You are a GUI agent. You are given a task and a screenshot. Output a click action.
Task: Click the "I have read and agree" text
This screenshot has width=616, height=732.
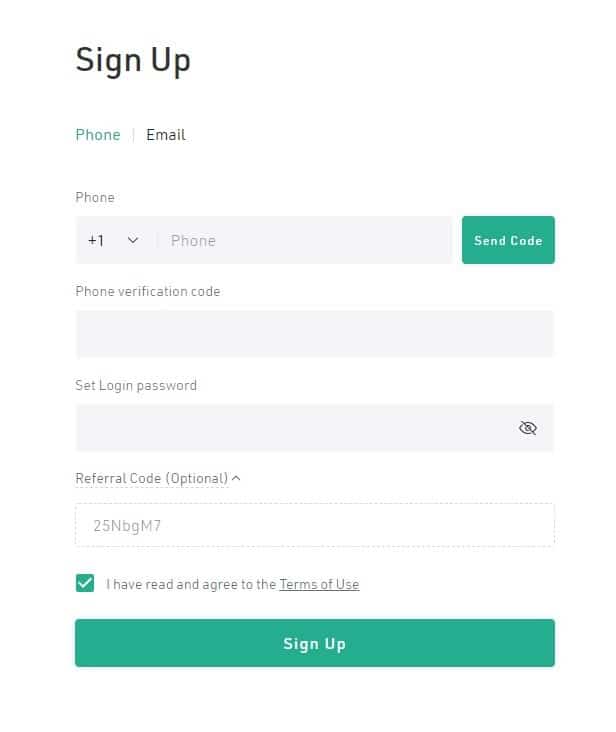pyautogui.click(x=191, y=584)
